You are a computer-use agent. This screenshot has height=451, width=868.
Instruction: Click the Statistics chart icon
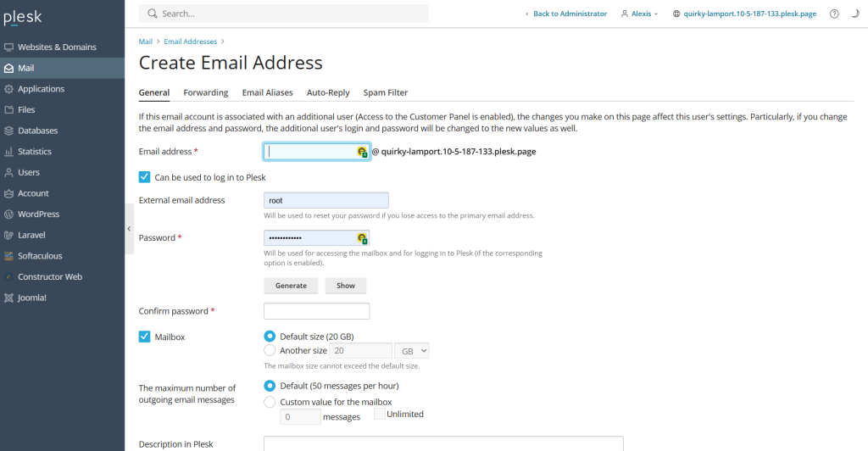pyautogui.click(x=8, y=152)
